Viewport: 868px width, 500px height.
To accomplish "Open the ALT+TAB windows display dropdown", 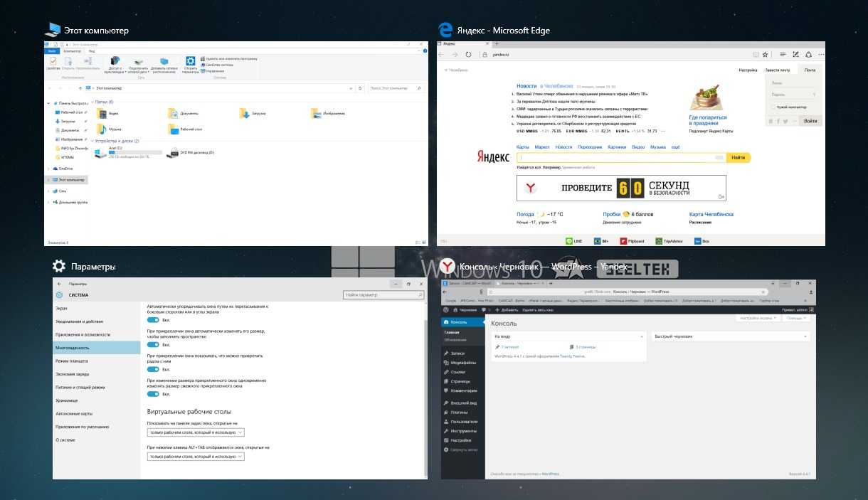I will click(x=196, y=456).
